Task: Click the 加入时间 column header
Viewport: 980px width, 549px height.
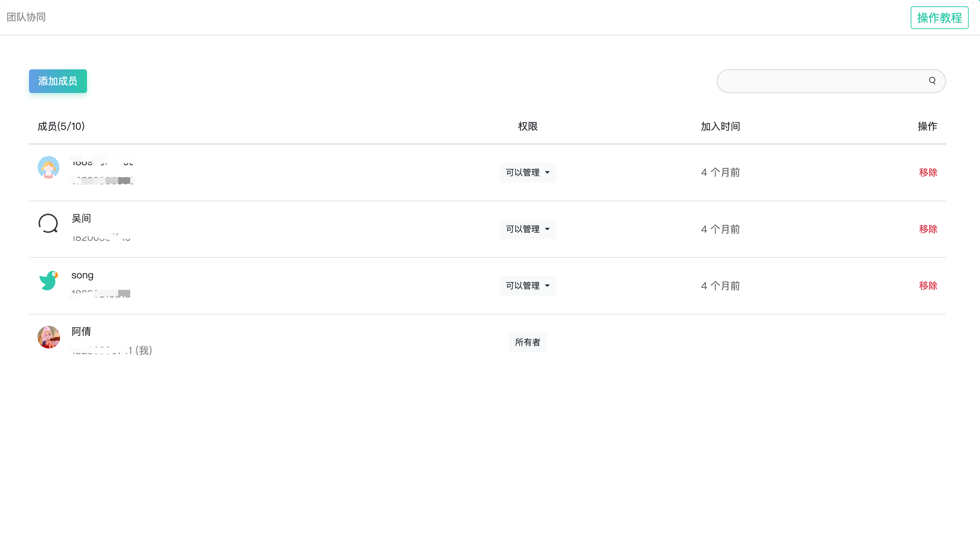Action: (719, 126)
